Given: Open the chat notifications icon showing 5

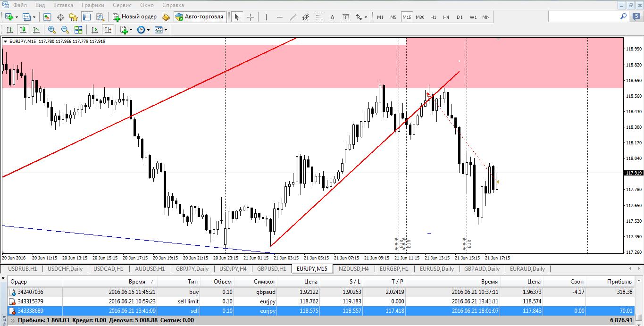Looking at the screenshot, I should pos(636,17).
